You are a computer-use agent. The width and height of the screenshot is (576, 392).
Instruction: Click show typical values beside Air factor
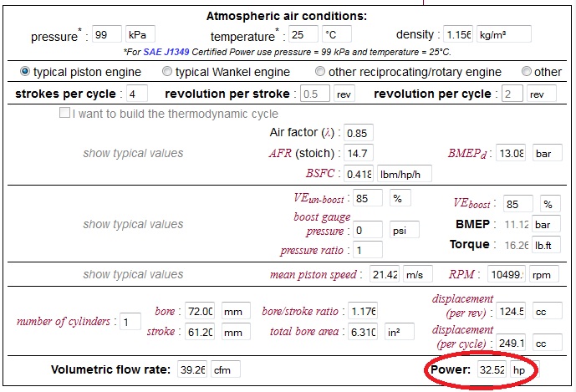[133, 153]
